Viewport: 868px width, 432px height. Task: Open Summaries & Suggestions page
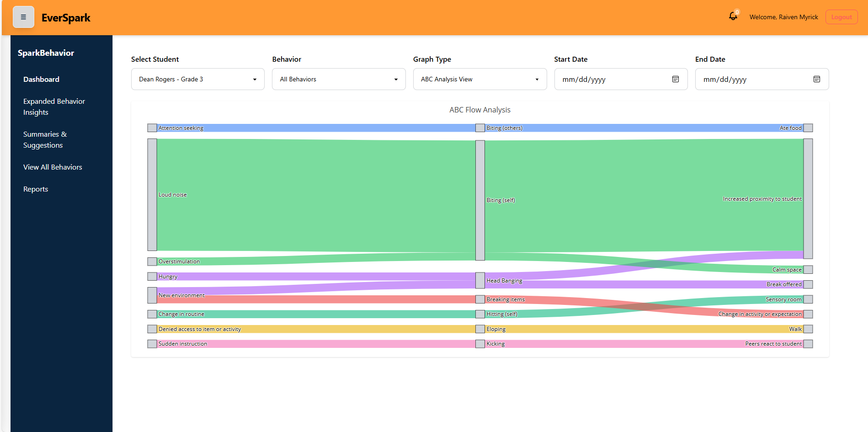45,139
